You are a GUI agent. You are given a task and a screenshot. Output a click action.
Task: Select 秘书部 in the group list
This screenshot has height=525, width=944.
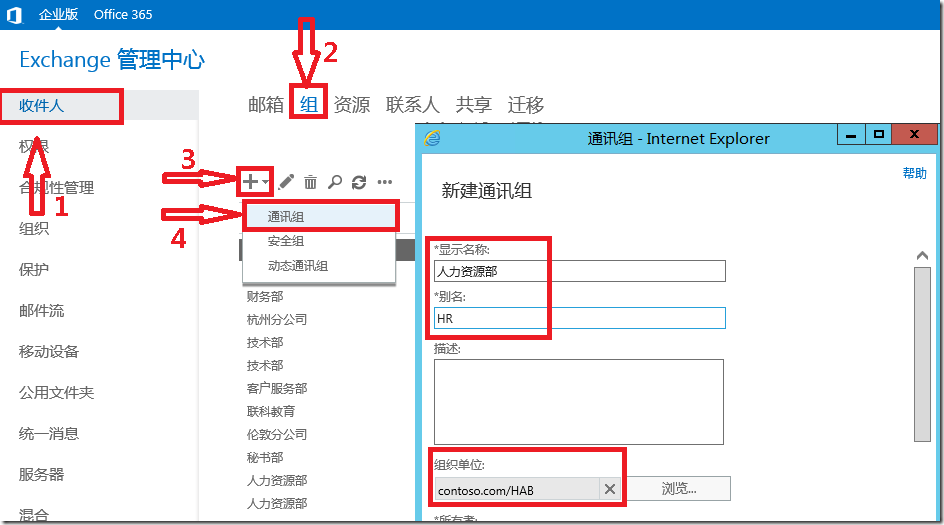[x=265, y=458]
